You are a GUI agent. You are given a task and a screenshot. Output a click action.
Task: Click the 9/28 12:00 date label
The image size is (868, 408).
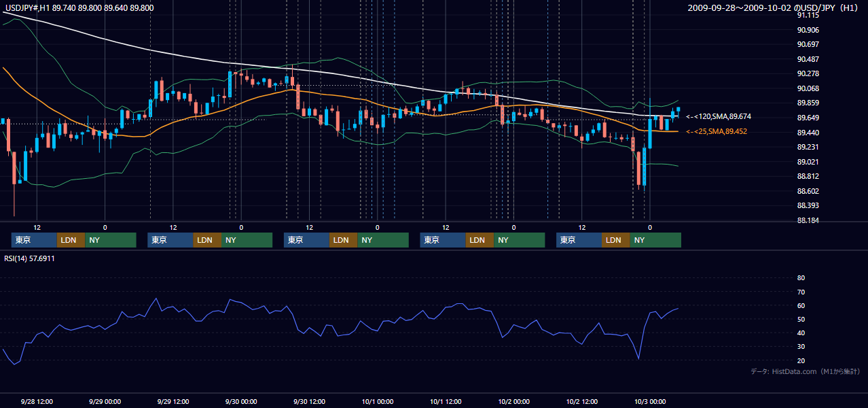coord(37,401)
